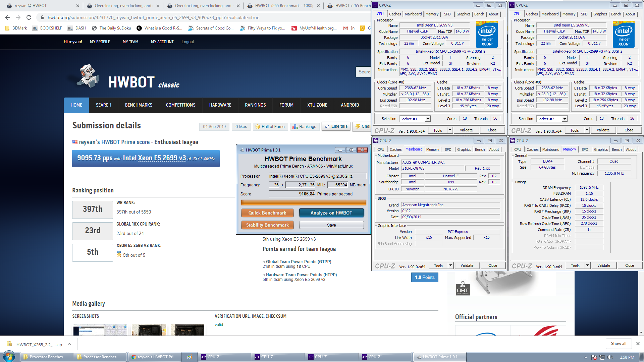Click the OBT partner logo
This screenshot has width=644, height=362.
point(463,289)
